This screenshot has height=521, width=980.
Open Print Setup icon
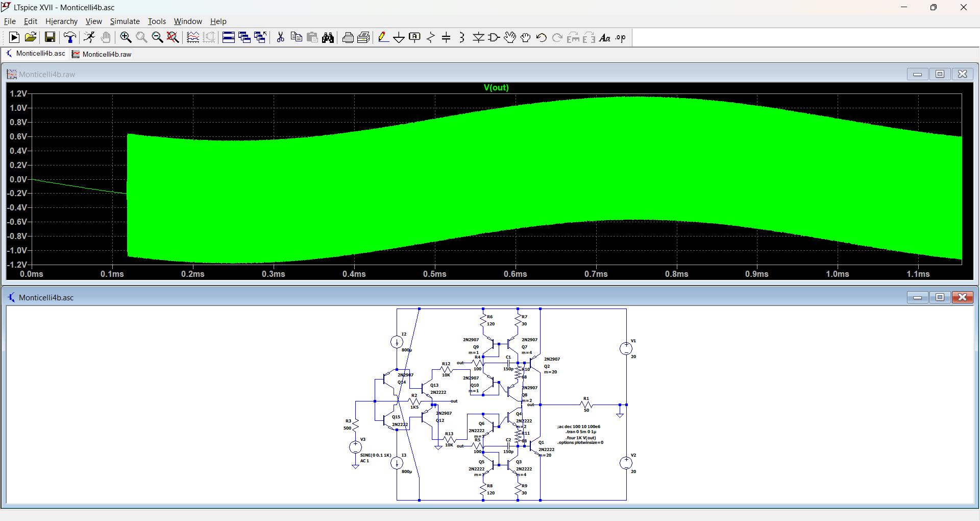(x=363, y=37)
